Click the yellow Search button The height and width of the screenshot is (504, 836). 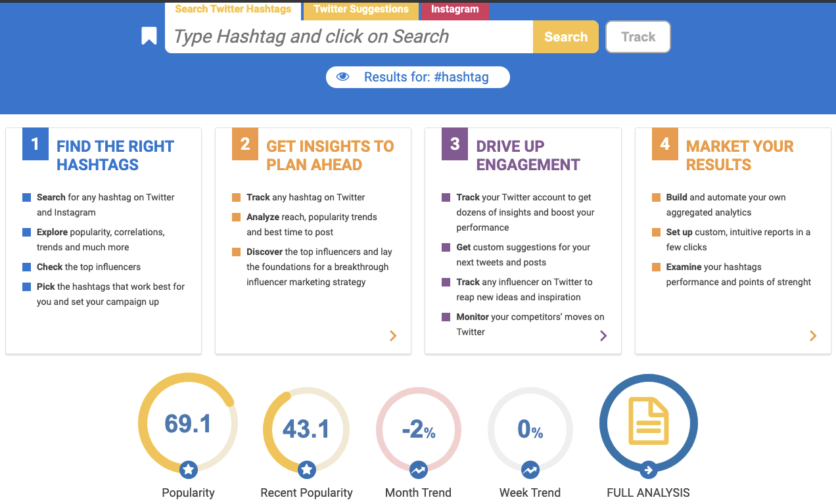(x=566, y=37)
